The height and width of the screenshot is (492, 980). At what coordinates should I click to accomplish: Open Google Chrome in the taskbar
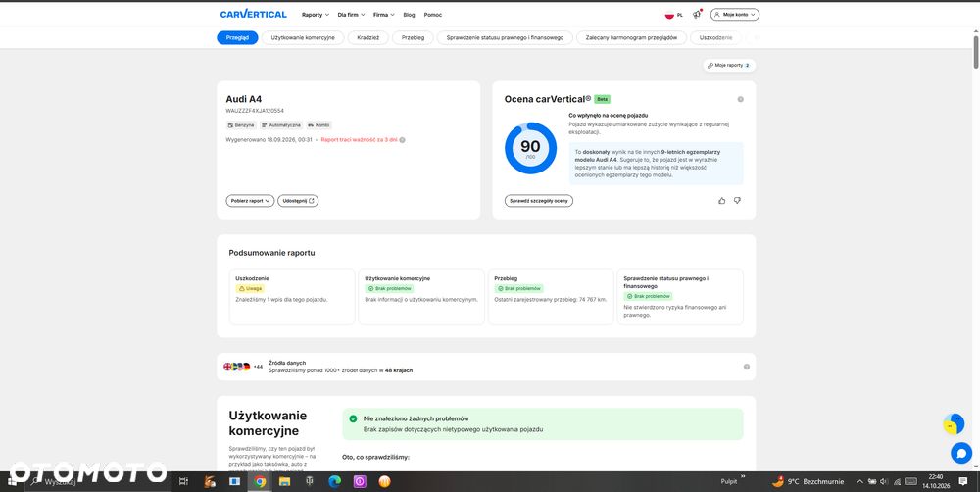click(260, 481)
